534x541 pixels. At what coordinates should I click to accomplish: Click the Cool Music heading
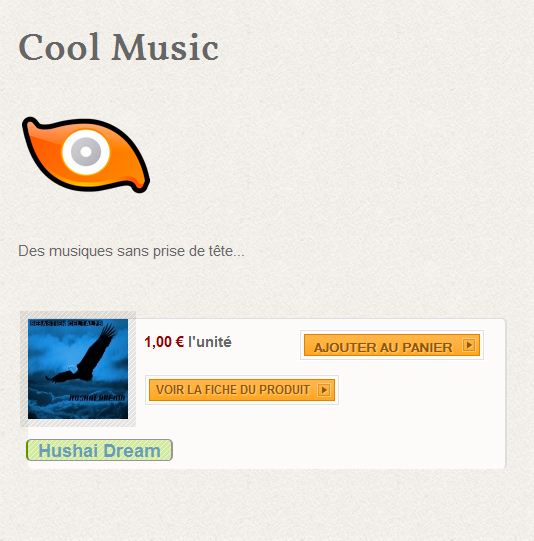point(118,47)
